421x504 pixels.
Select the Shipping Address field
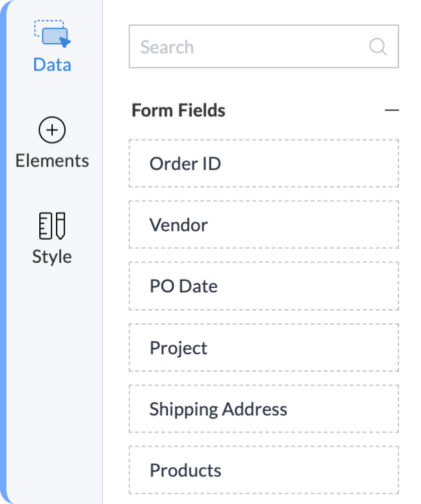click(x=264, y=409)
